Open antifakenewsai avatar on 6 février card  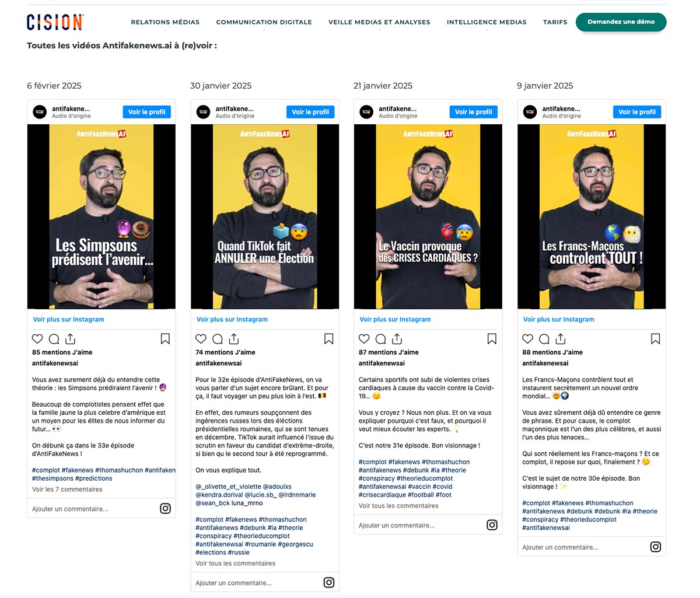40,111
